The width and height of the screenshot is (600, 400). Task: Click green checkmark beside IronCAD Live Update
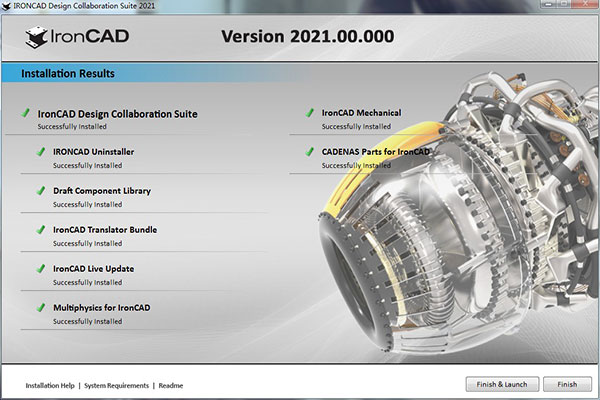click(41, 268)
